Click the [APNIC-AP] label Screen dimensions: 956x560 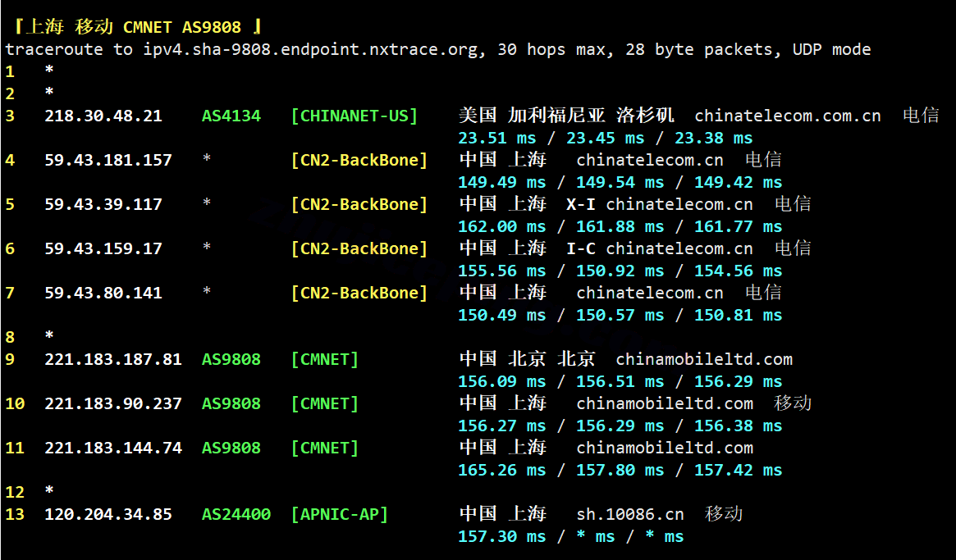pyautogui.click(x=339, y=514)
